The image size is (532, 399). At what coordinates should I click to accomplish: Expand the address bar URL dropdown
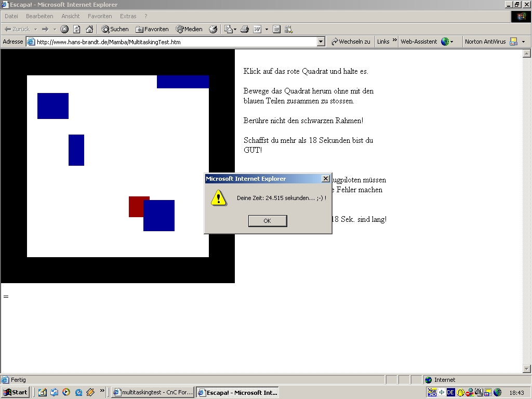pos(321,42)
